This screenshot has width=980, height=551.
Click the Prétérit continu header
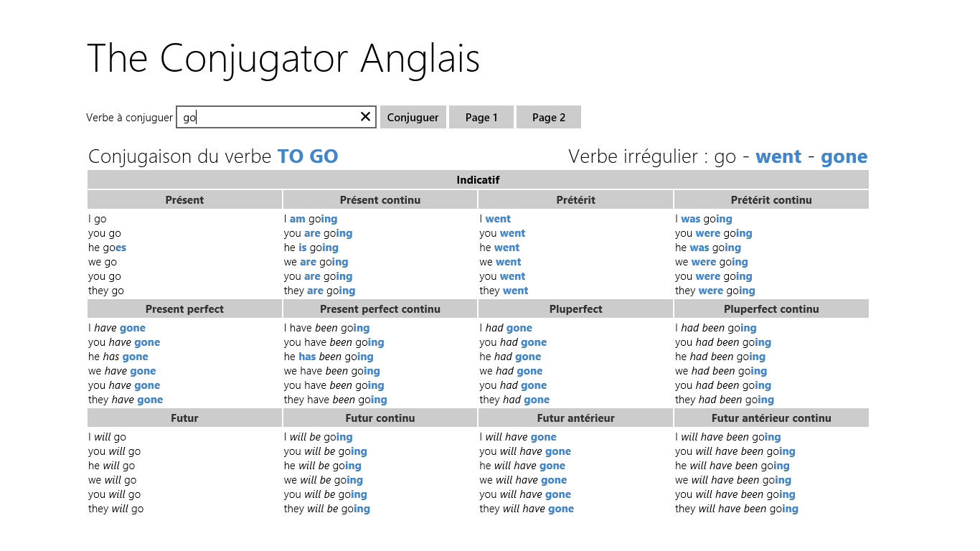[771, 200]
